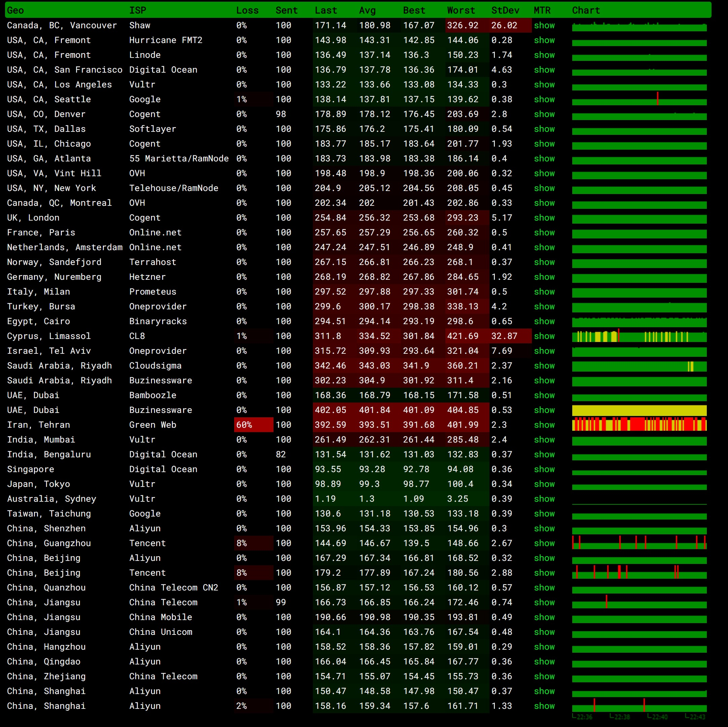Click the Best column header

click(414, 10)
